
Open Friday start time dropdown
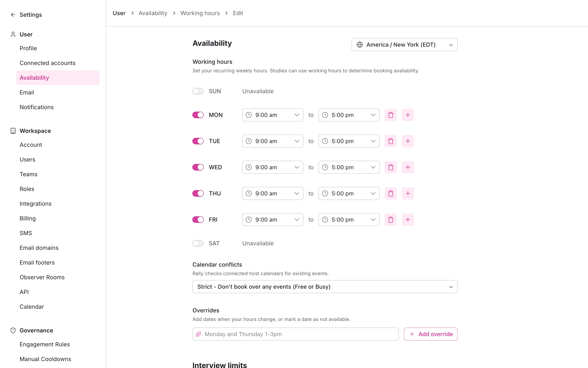(273, 220)
